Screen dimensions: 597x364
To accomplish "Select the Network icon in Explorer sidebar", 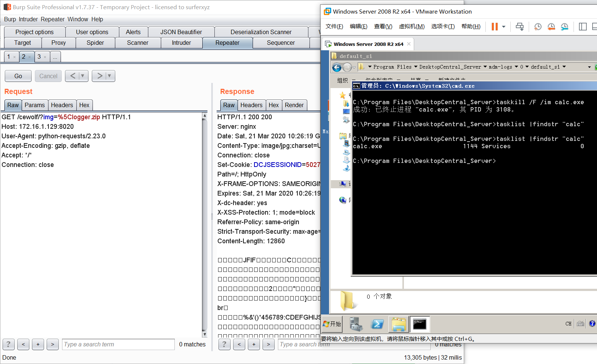I will click(343, 200).
